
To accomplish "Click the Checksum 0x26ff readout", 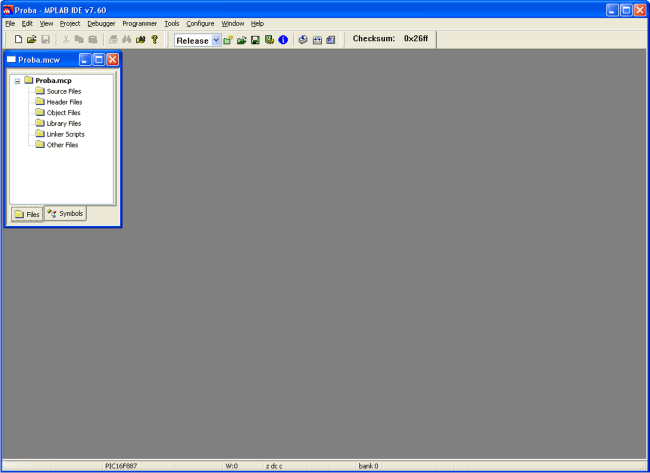I will click(390, 39).
